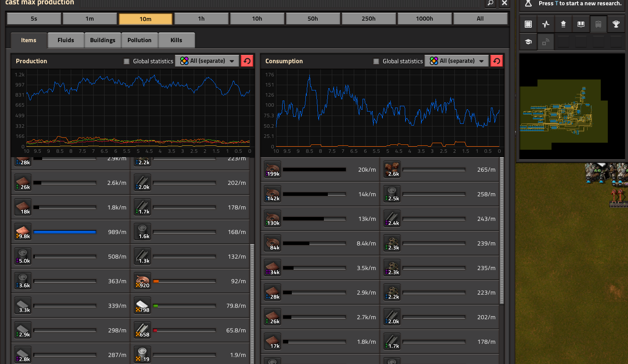The width and height of the screenshot is (628, 364).
Task: Select the 10m time range button
Action: coord(145,19)
